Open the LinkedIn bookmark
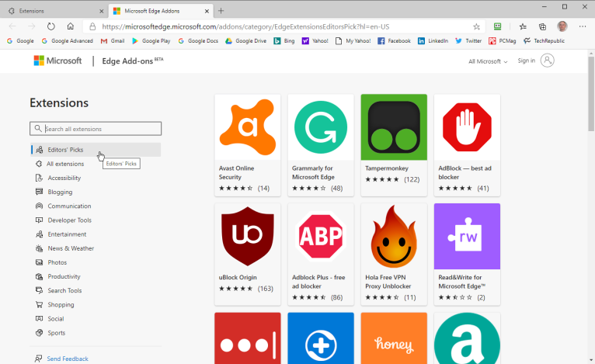 (433, 41)
